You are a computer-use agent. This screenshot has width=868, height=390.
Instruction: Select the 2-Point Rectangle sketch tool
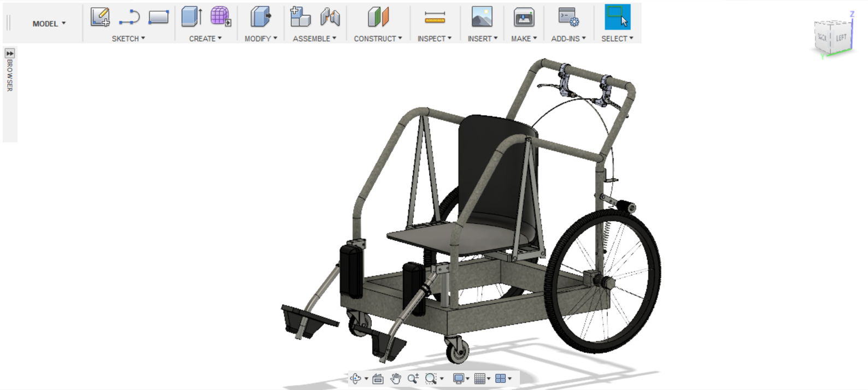coord(159,17)
